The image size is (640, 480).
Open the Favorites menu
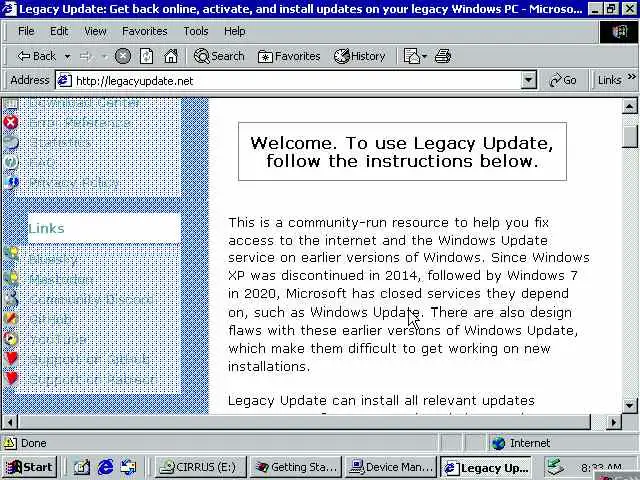pyautogui.click(x=144, y=31)
